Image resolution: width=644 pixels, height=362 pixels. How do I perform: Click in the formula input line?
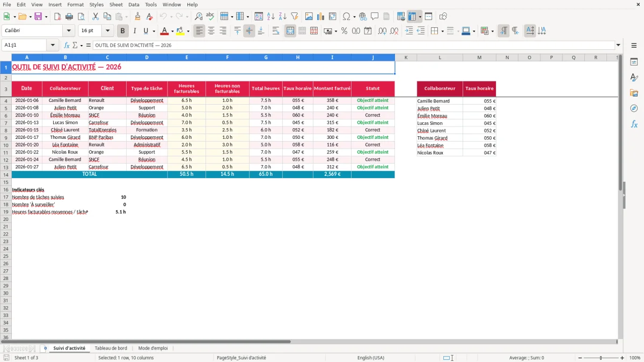point(353,45)
